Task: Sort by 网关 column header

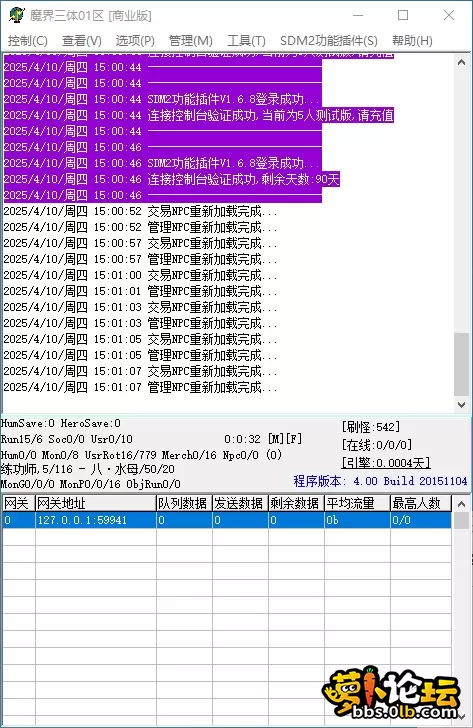Action: click(19, 503)
